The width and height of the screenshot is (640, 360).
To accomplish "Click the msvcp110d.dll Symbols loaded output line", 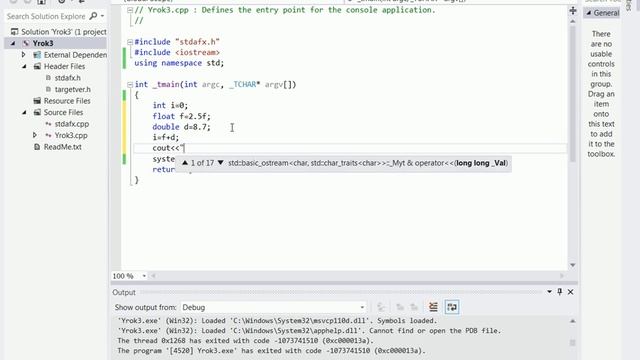I will click(x=277, y=321).
